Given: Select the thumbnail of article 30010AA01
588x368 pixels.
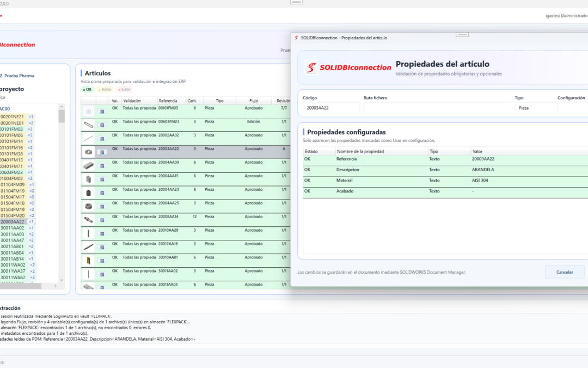Looking at the screenshot, I should click(x=89, y=261).
